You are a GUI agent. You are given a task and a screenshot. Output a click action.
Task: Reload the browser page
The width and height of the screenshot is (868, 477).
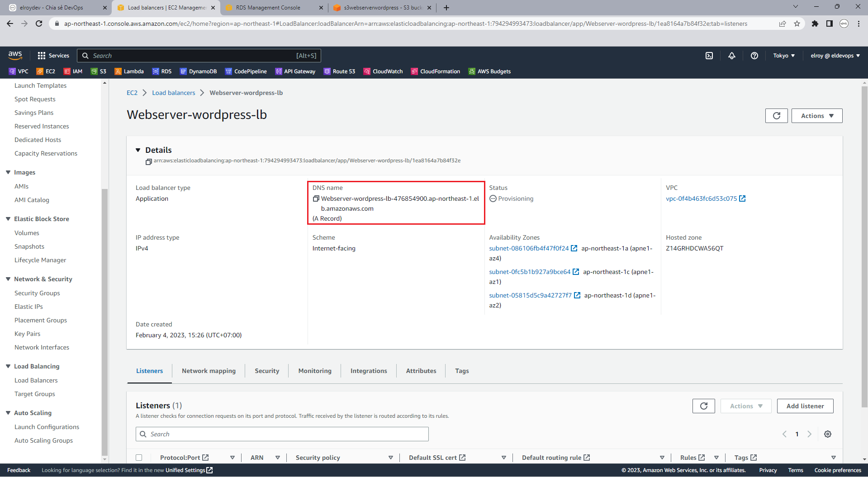point(39,24)
